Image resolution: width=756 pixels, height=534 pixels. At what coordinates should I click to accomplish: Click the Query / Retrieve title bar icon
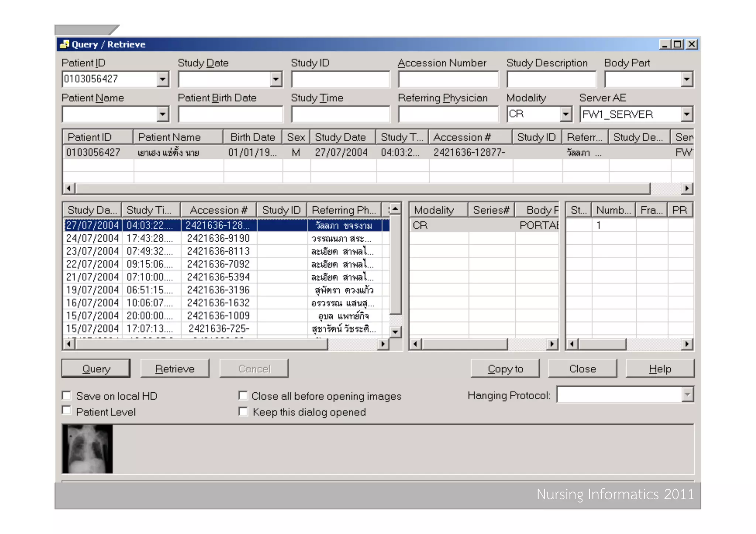coord(65,44)
